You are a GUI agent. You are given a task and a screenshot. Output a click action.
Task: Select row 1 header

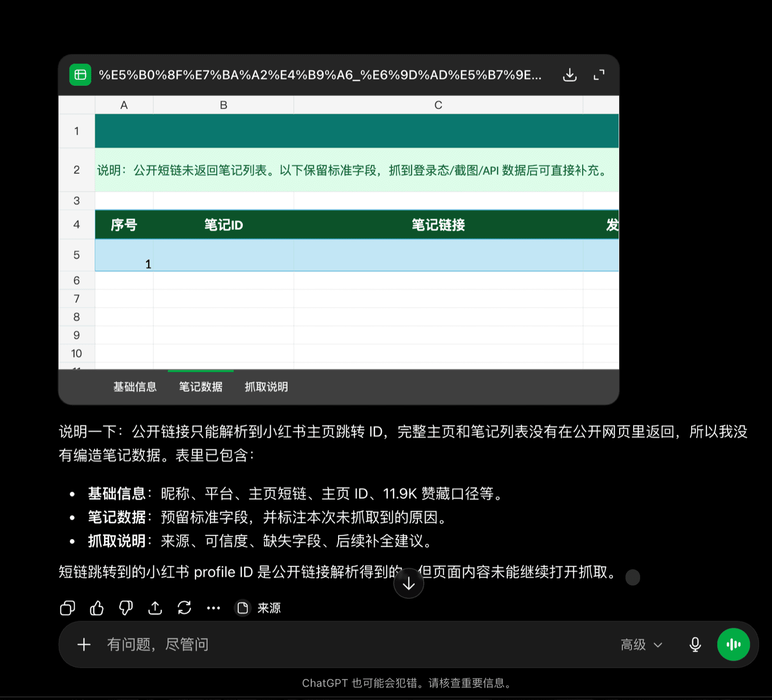77,131
